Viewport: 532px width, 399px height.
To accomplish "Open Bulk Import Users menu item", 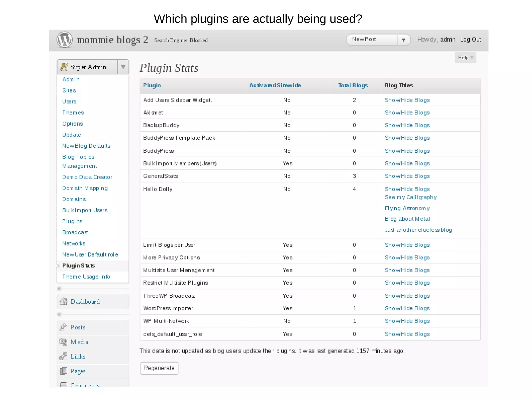I will click(x=85, y=210).
